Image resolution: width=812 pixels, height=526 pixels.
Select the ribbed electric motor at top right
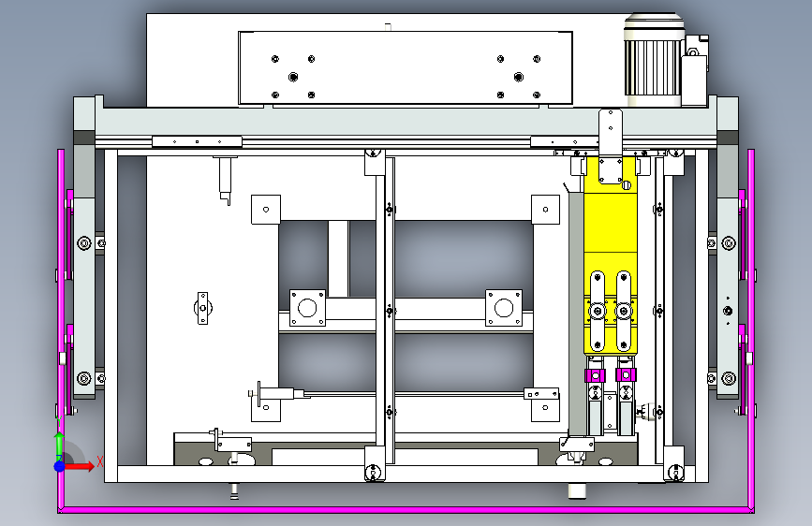click(x=653, y=61)
